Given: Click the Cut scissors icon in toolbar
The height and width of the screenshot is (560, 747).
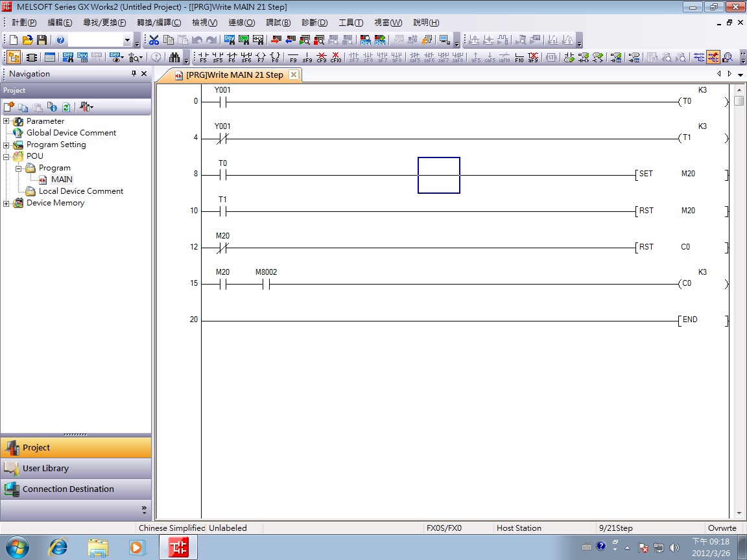Looking at the screenshot, I should (x=154, y=40).
